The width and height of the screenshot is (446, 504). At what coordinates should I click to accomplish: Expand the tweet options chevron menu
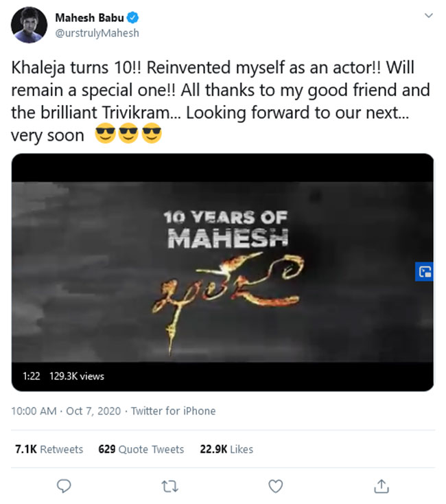pyautogui.click(x=429, y=15)
